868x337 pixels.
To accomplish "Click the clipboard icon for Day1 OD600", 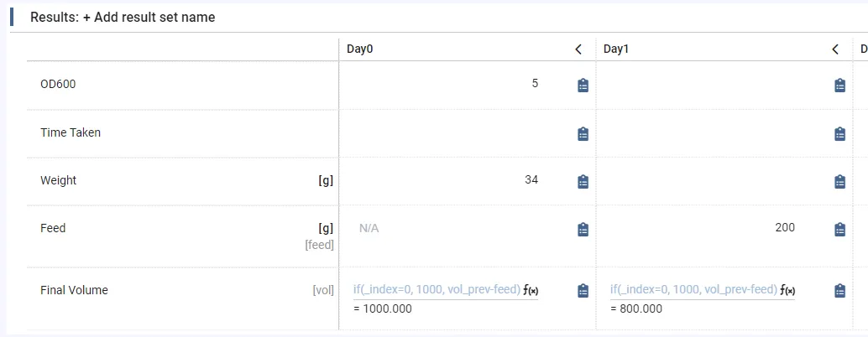I will [839, 86].
